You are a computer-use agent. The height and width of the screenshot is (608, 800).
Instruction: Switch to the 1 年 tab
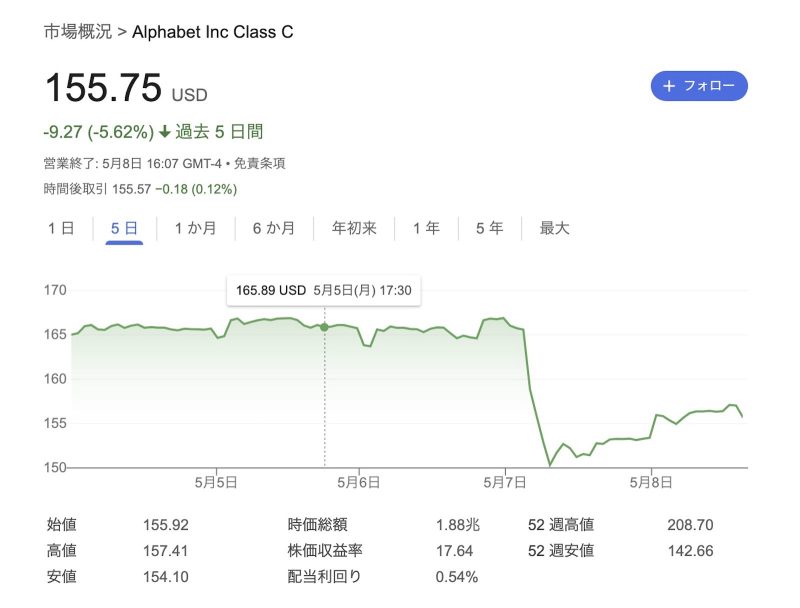426,228
